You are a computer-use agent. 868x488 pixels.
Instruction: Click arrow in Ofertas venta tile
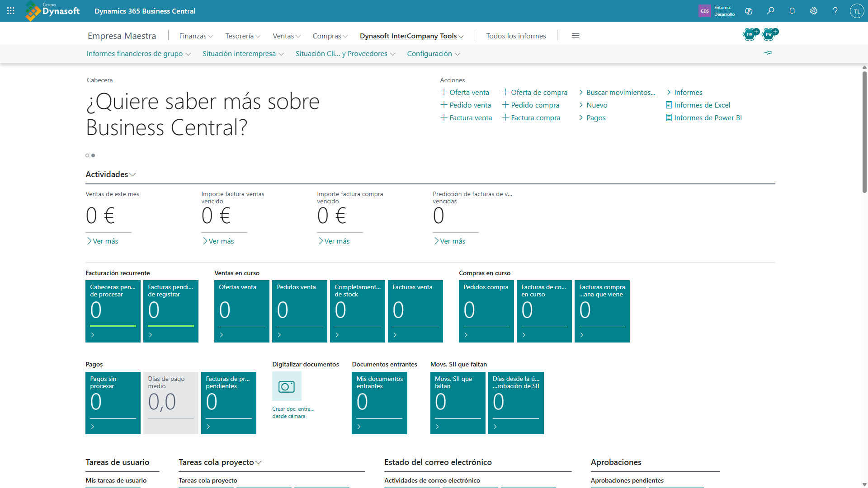(222, 335)
